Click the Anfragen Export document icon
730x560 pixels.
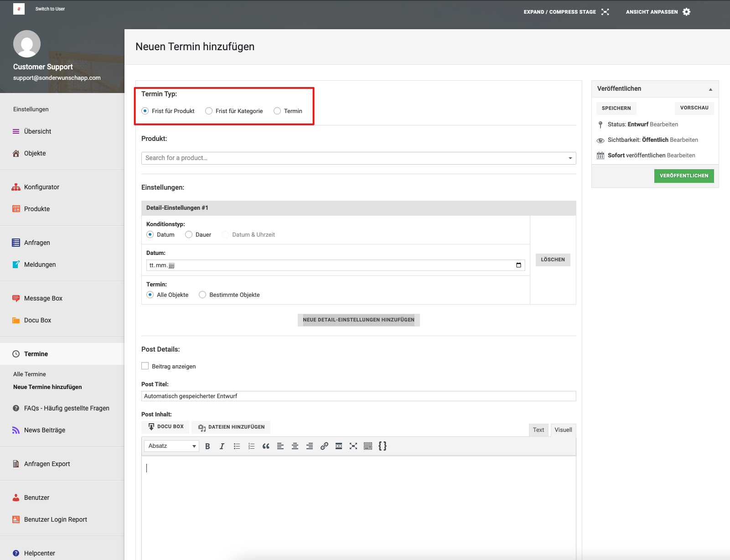pyautogui.click(x=16, y=464)
